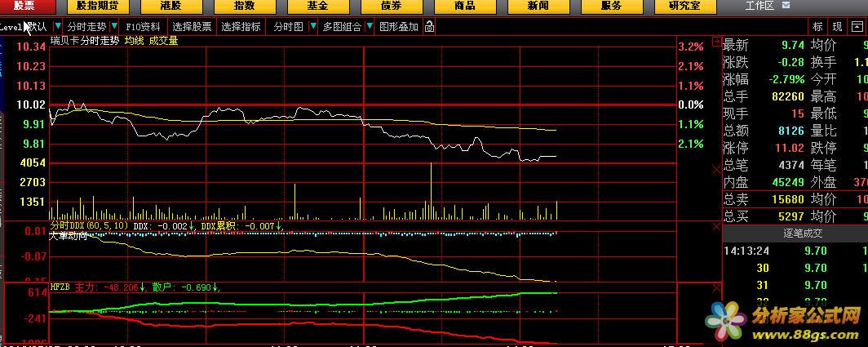Click the 主力: -48.206 readout
Image resolution: width=868 pixels, height=347 pixels.
108,287
